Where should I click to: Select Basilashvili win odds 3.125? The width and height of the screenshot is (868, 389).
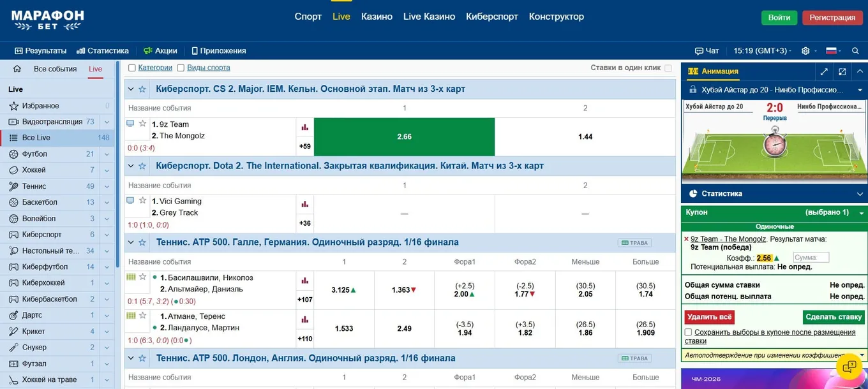point(344,290)
